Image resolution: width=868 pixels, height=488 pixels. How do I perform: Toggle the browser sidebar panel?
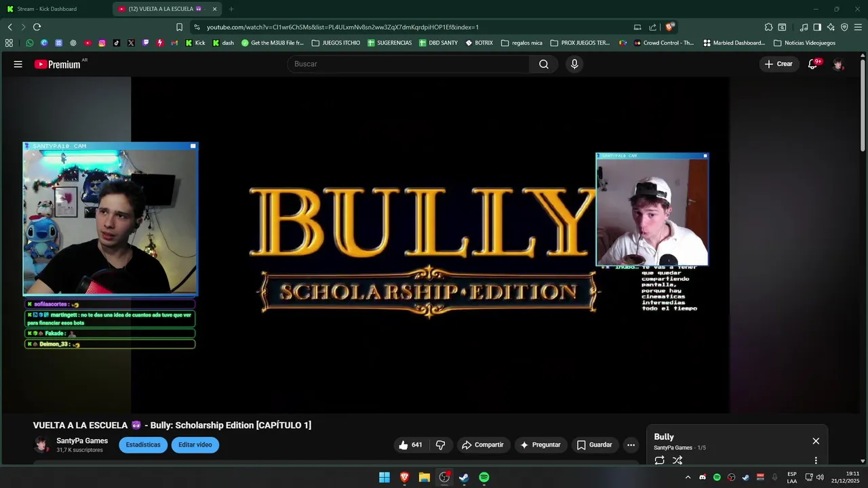pos(817,27)
